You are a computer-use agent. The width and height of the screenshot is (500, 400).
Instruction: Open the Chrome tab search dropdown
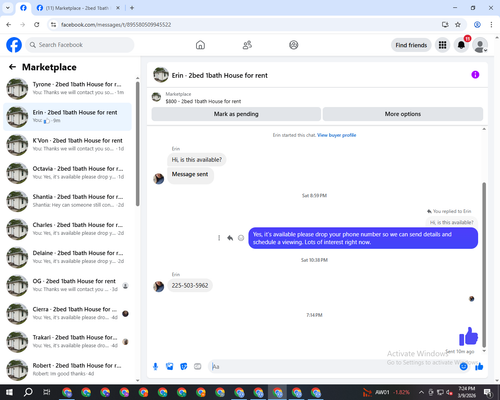(x=8, y=8)
